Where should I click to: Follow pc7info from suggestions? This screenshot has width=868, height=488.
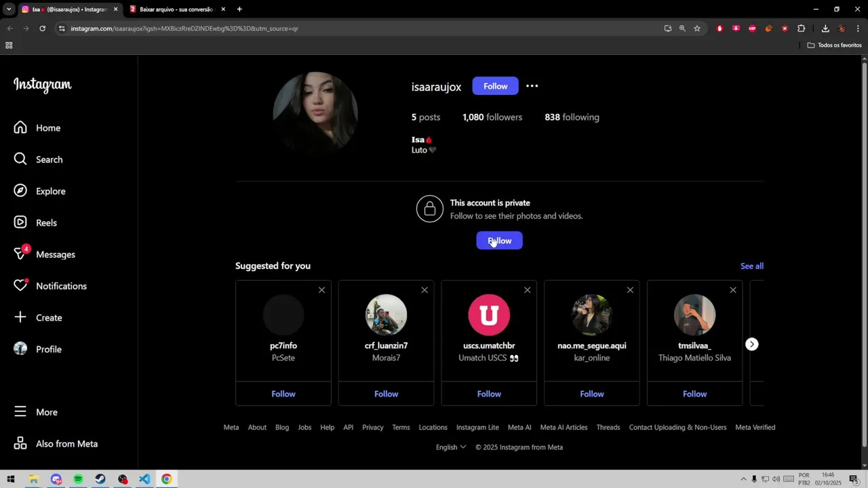(283, 394)
